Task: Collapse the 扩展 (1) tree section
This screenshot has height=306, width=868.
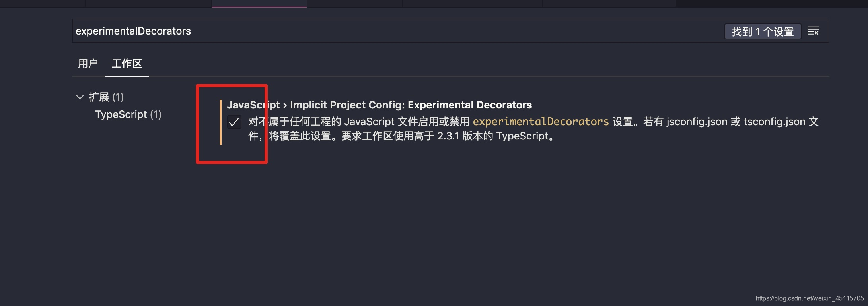Action: (80, 97)
